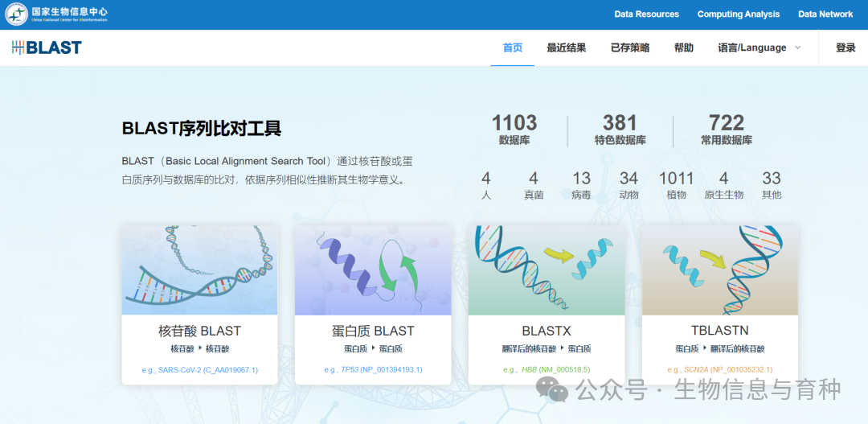Click the 722 常用数据库 count
The height and width of the screenshot is (424, 868).
point(727,130)
